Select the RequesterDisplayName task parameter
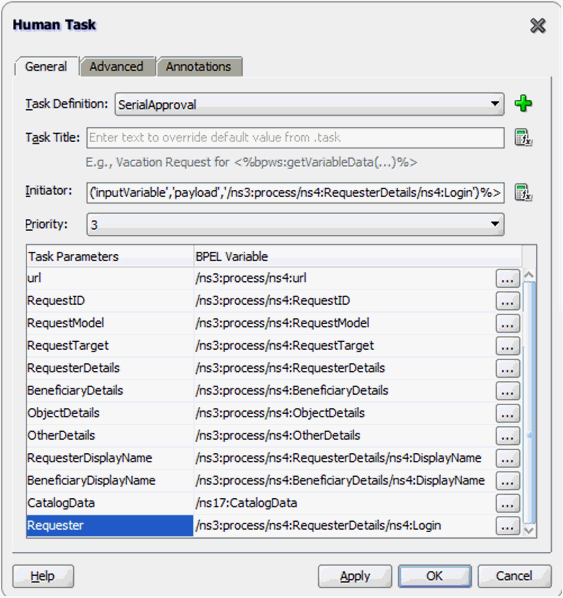Image resolution: width=563 pixels, height=598 pixels. pos(110,458)
